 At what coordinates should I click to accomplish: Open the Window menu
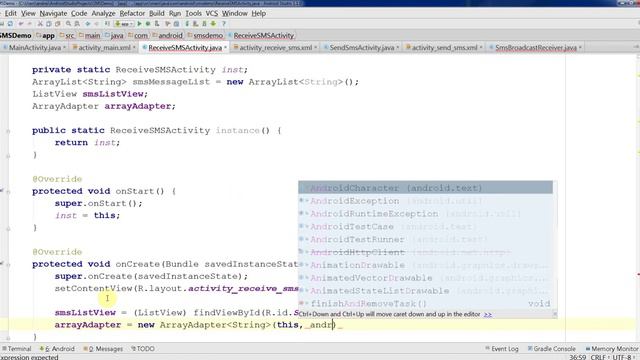(235, 13)
